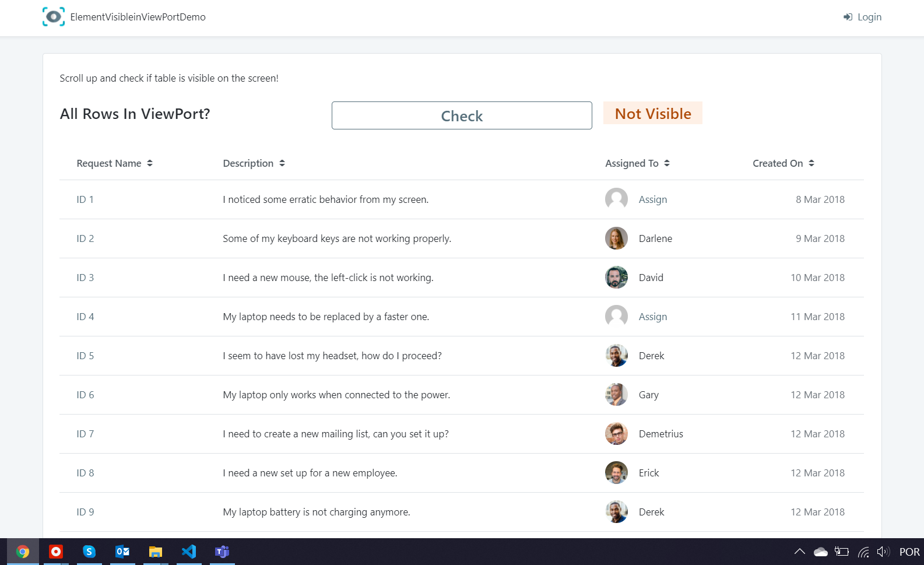Open Microsoft Teams from the taskbar
This screenshot has width=924, height=565.
point(222,552)
